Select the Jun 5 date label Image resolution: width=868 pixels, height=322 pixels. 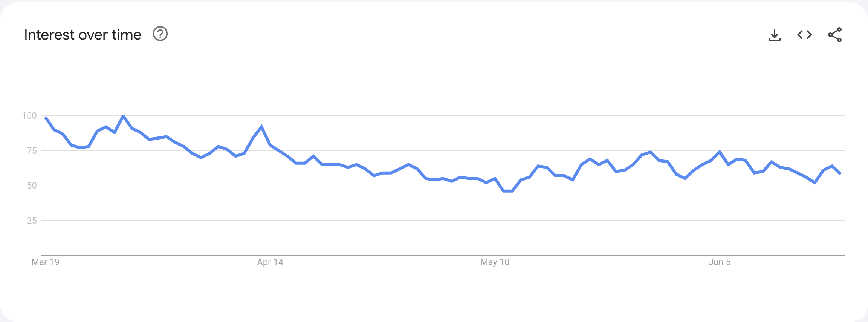(x=720, y=262)
